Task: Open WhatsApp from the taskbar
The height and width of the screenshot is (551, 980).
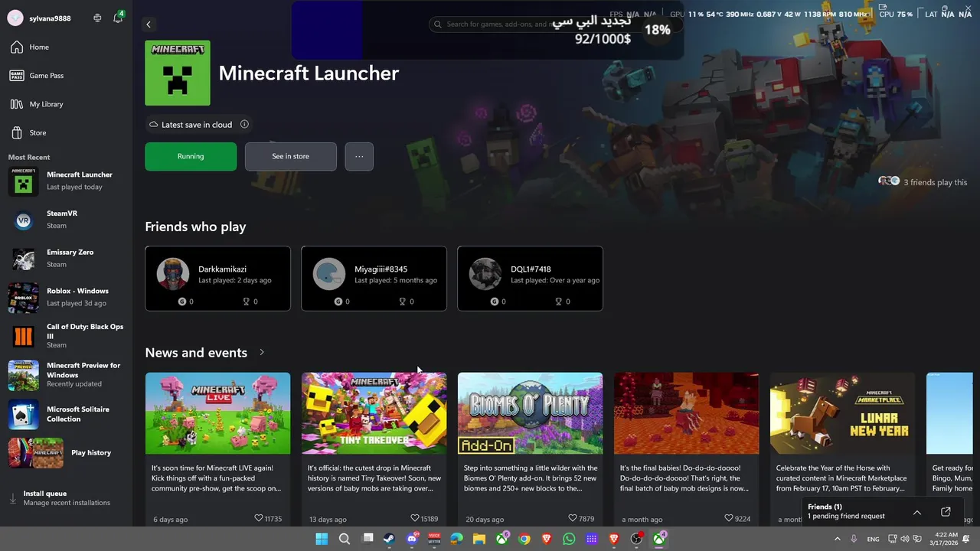Action: pyautogui.click(x=569, y=539)
